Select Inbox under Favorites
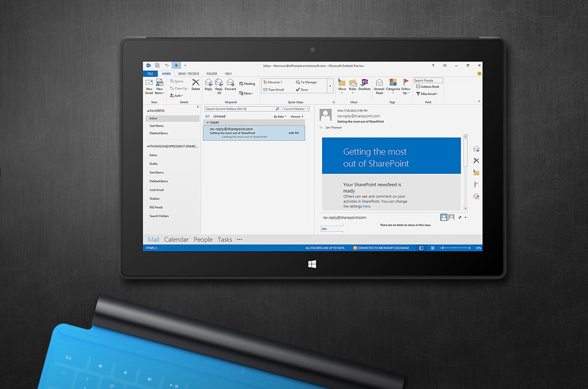 173,118
